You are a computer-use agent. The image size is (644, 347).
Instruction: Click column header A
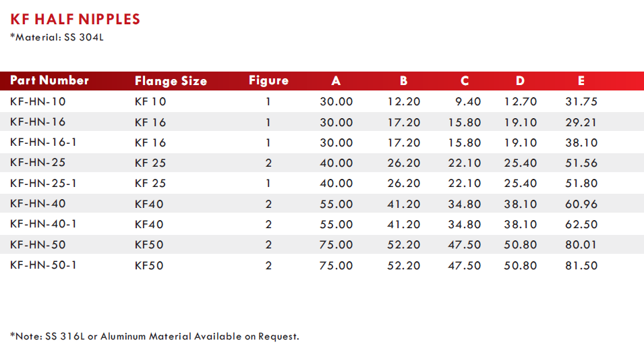point(336,80)
